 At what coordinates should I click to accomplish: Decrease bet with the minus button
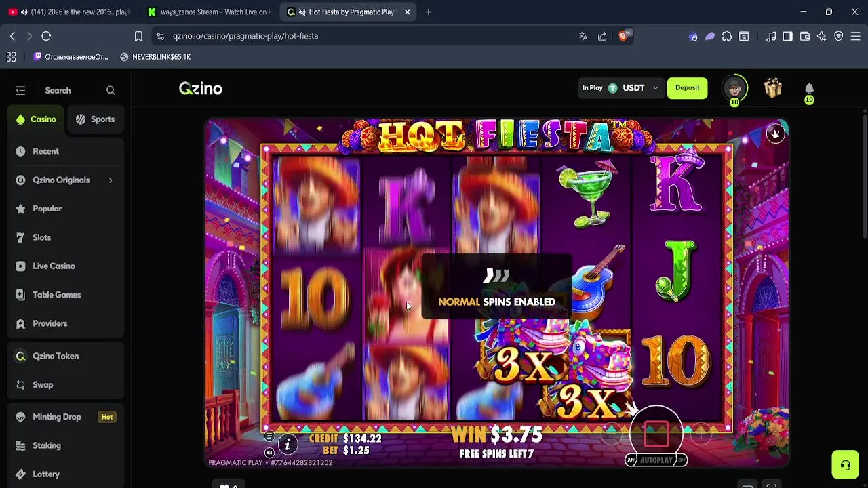[x=611, y=434]
